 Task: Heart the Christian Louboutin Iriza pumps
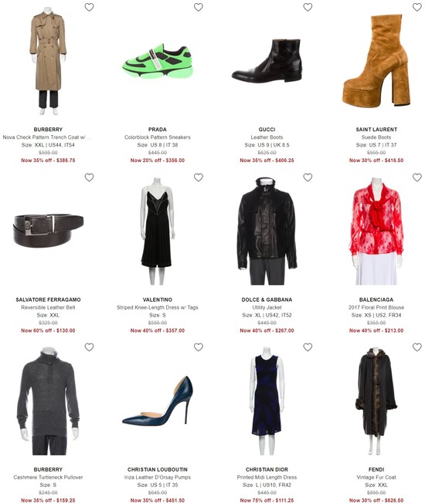pyautogui.click(x=199, y=347)
